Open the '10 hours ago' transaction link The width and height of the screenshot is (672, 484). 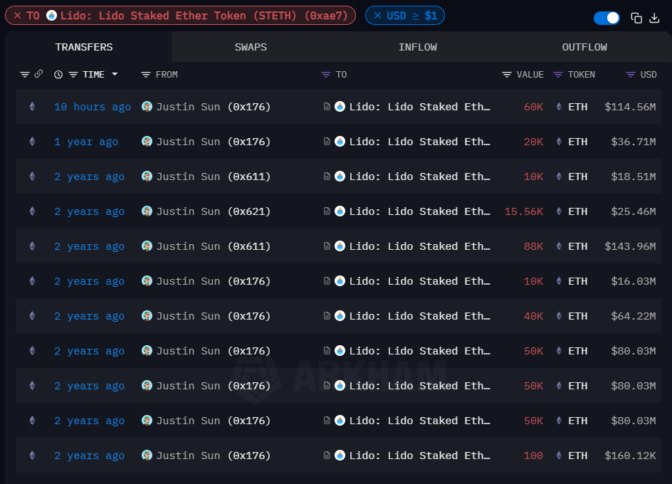(93, 107)
